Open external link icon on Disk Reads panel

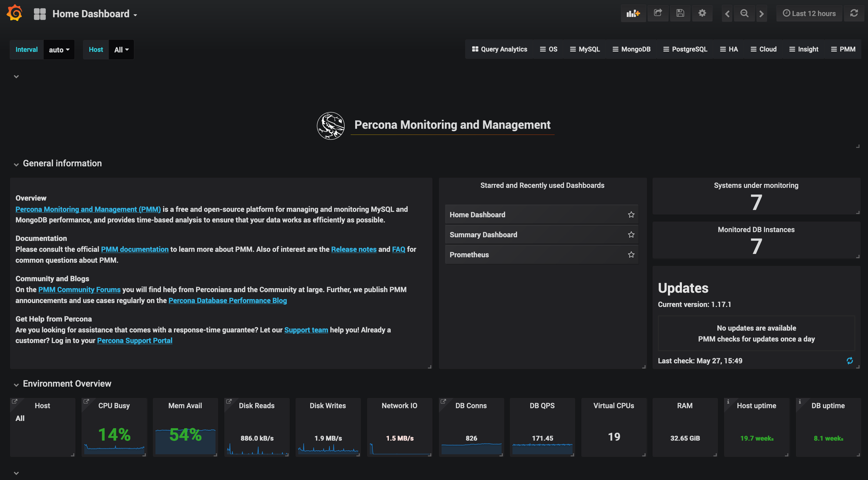point(229,401)
